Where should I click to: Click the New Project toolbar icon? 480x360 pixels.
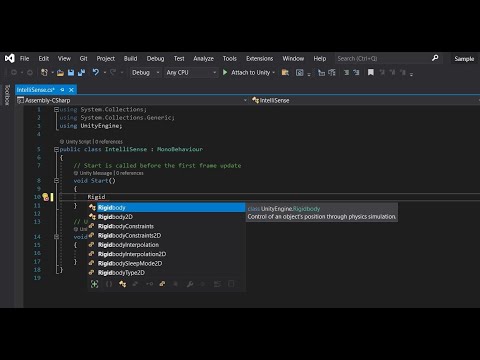[44, 72]
